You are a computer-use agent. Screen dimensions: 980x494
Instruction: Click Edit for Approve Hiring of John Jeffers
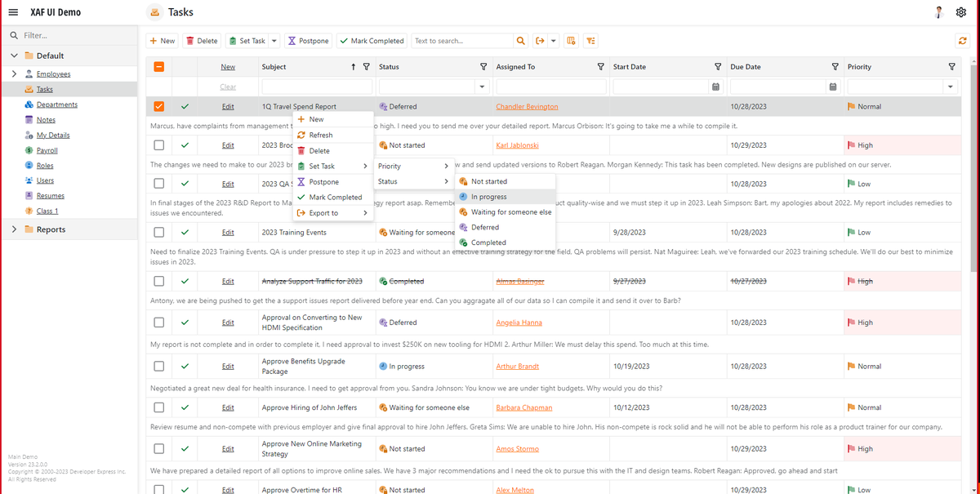coord(228,407)
